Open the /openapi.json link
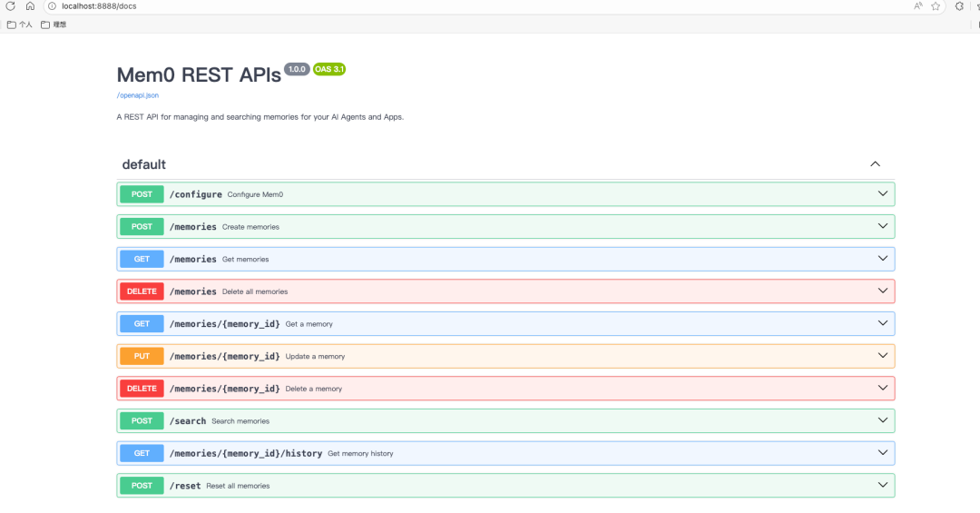The image size is (980, 513). [x=138, y=95]
